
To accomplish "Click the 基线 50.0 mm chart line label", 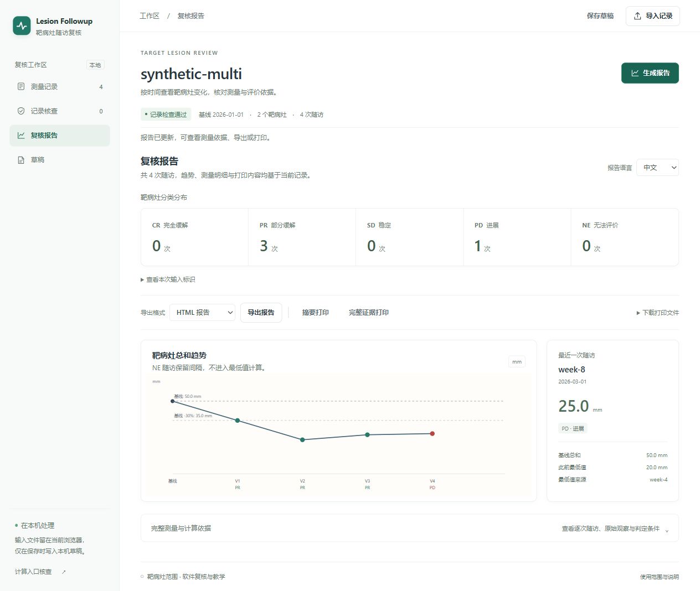I will coord(188,396).
